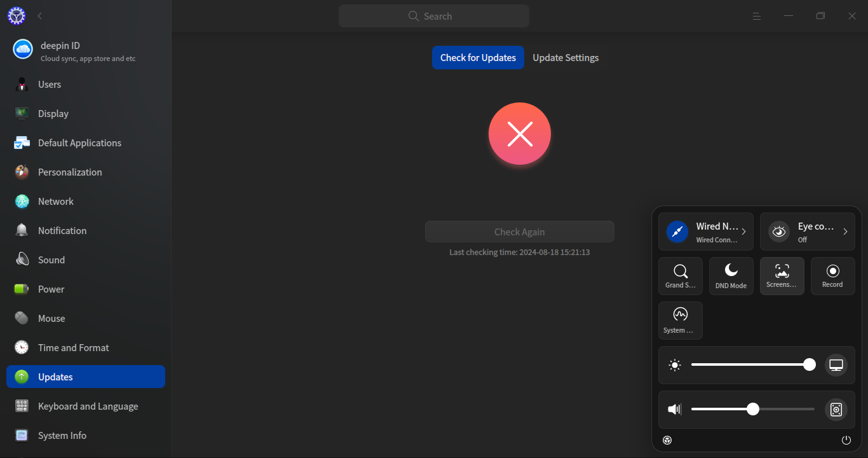Open the Display settings
Image resolution: width=868 pixels, height=458 pixels.
coord(86,114)
